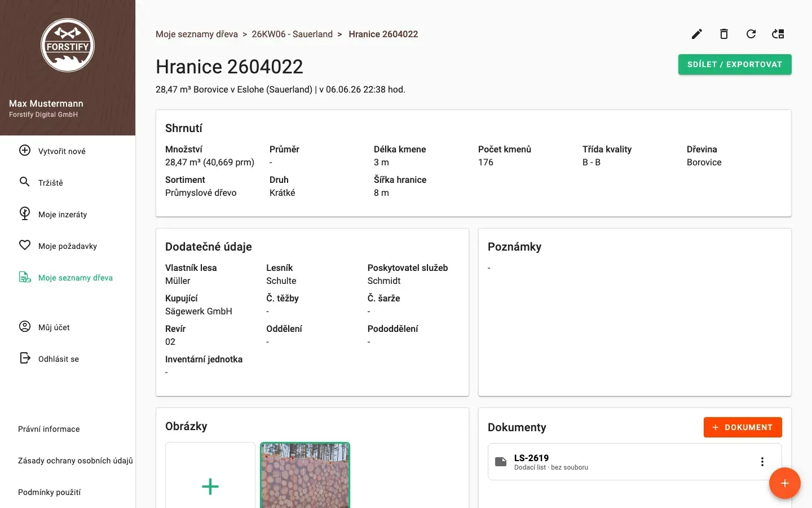Follow breadcrumb link 26KW06 - Sauerland

click(292, 34)
